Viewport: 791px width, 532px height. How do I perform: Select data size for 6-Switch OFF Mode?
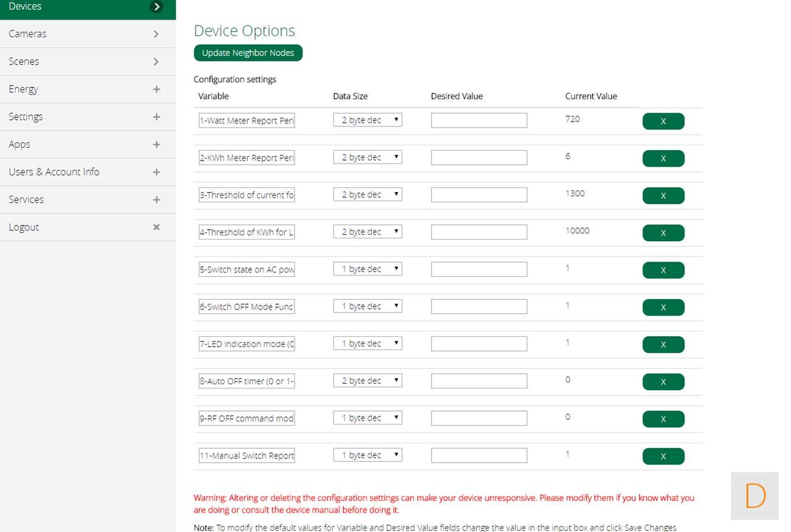(368, 306)
